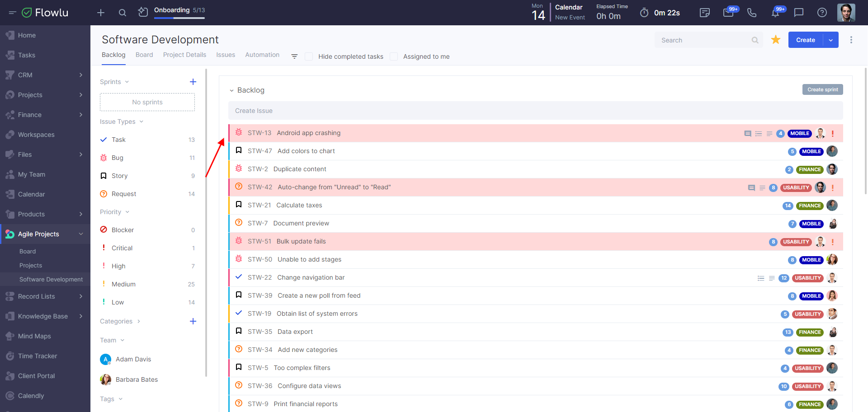Open the notes icon in top bar

coord(705,13)
